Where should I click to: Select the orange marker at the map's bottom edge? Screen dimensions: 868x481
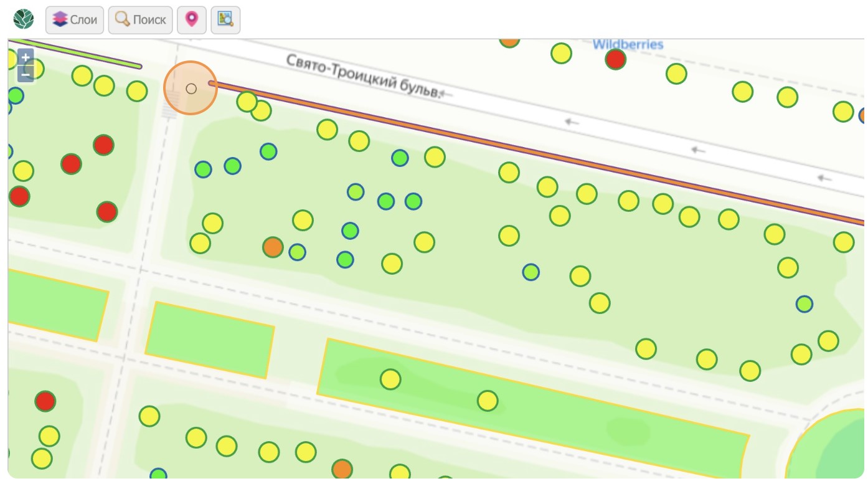click(x=342, y=469)
